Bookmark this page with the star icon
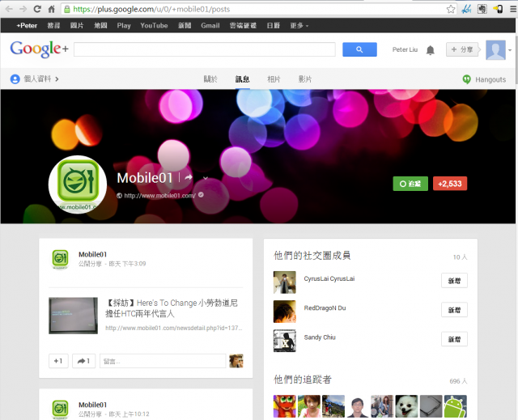 451,9
